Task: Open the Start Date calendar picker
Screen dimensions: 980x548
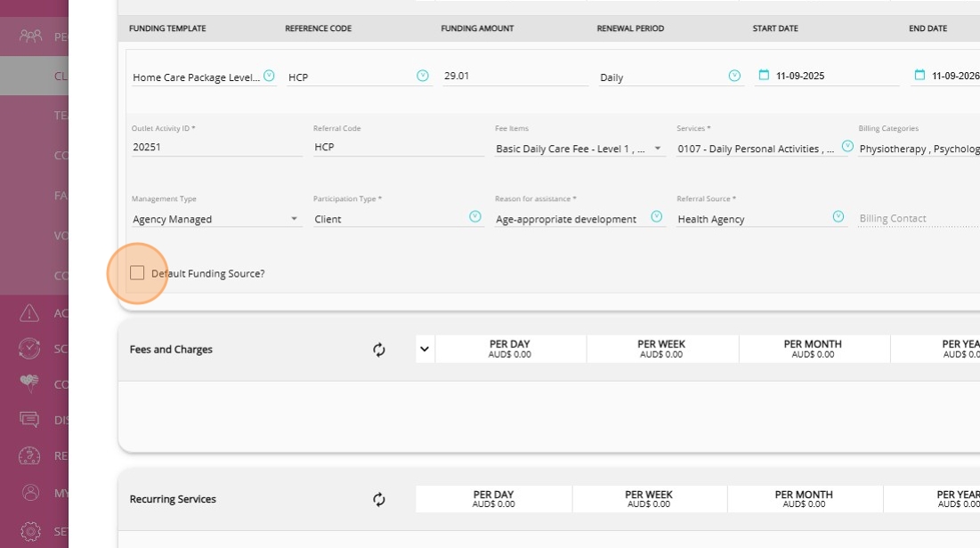Action: [x=764, y=76]
